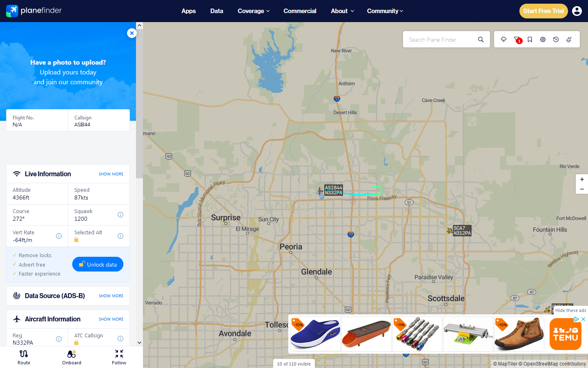Click the Aircraft Information plane icon
Image resolution: width=588 pixels, height=368 pixels.
[17, 319]
